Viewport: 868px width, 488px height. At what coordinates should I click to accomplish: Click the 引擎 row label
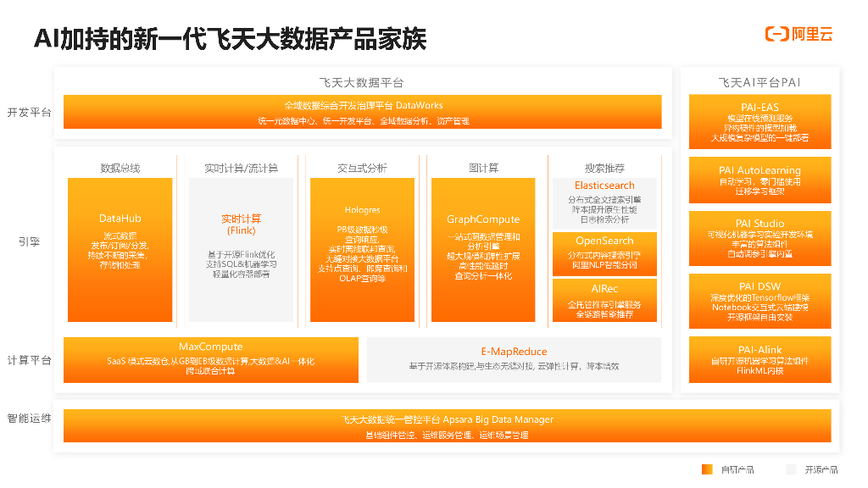[x=30, y=241]
